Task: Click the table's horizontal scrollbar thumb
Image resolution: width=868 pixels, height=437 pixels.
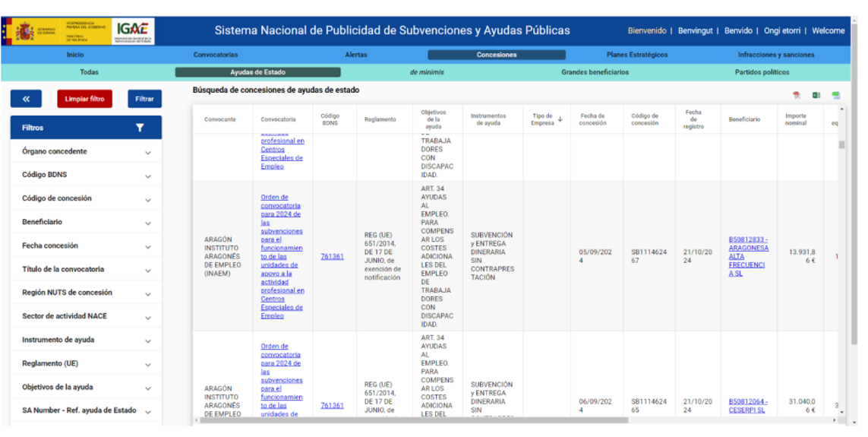Action: point(414,420)
